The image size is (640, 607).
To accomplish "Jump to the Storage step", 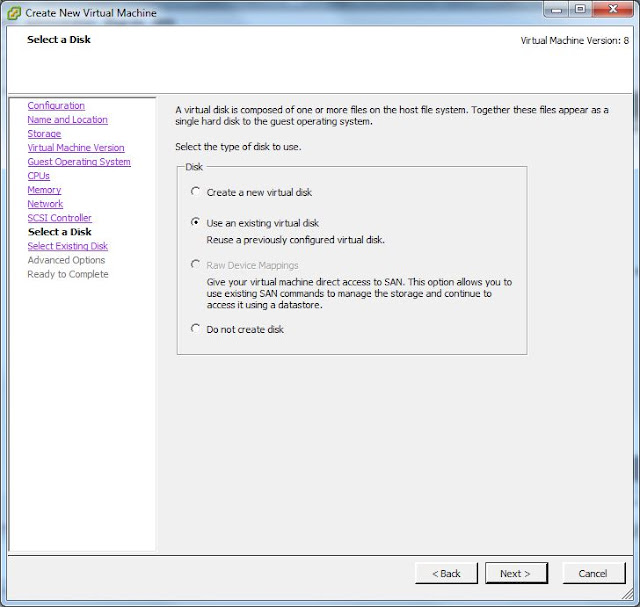I will pyautogui.click(x=44, y=134).
